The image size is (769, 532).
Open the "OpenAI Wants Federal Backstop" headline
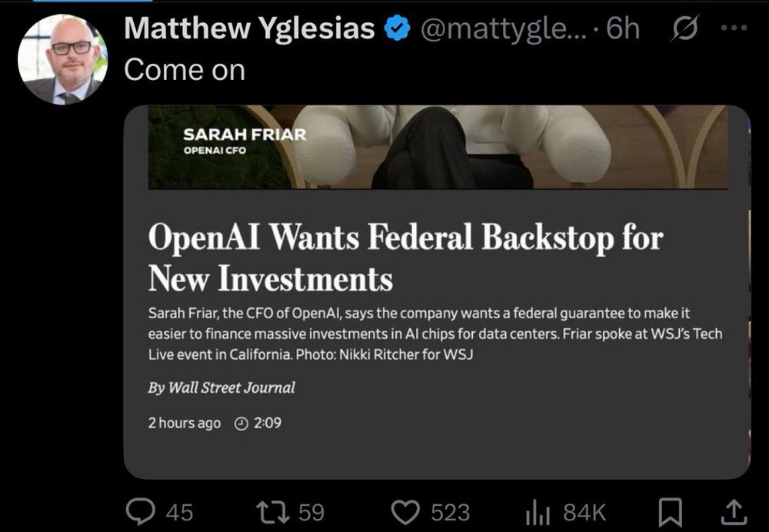click(404, 258)
